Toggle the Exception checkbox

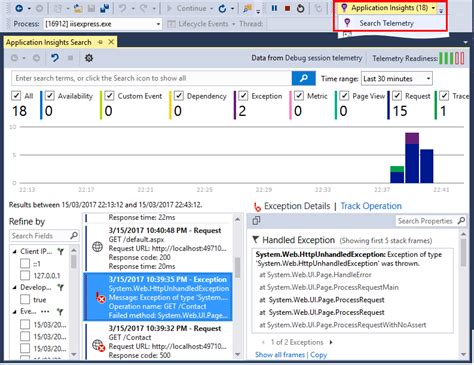click(243, 96)
